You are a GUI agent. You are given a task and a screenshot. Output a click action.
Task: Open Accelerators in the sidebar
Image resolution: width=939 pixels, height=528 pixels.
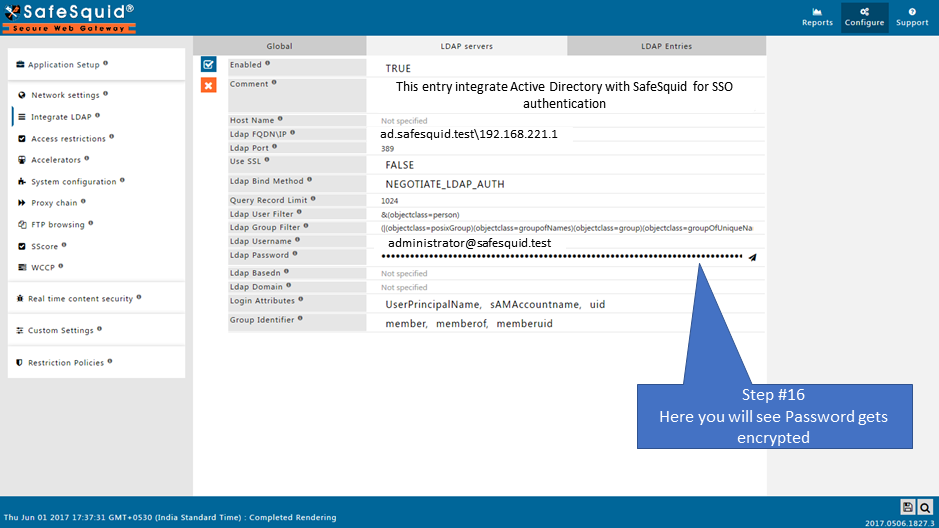56,160
